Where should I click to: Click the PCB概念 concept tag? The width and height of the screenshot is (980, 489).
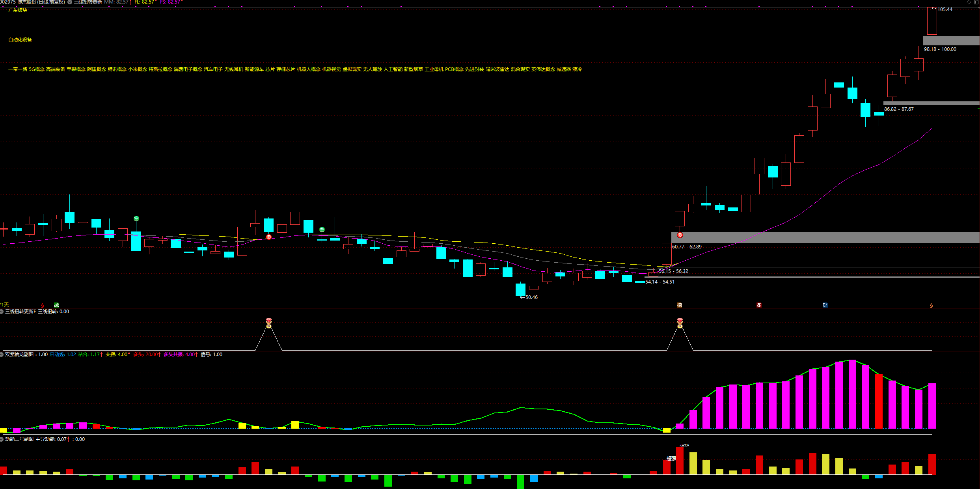pyautogui.click(x=455, y=69)
